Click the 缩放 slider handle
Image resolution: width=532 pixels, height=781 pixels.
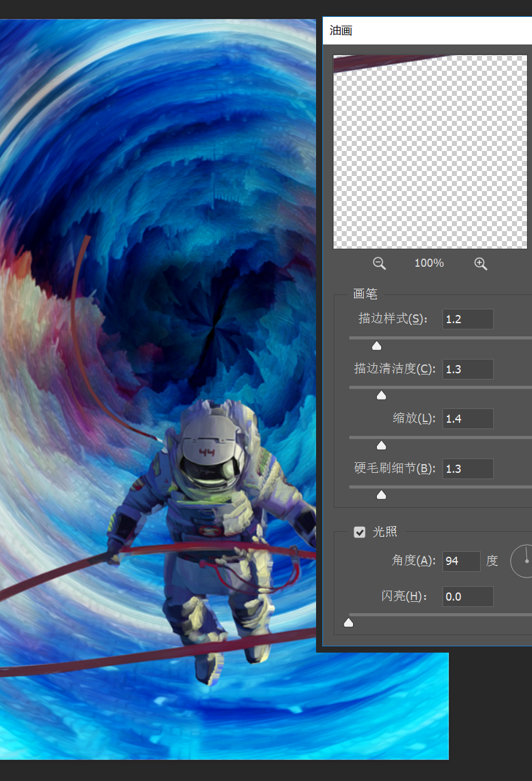click(x=381, y=445)
